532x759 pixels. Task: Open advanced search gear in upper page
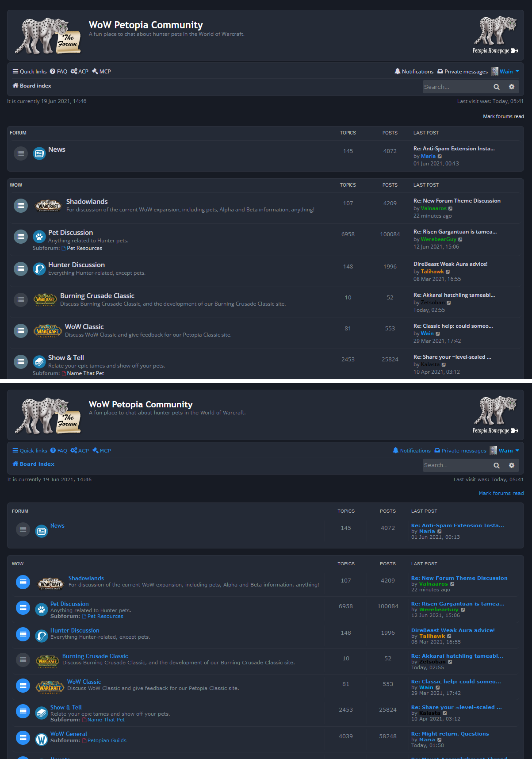click(x=512, y=87)
